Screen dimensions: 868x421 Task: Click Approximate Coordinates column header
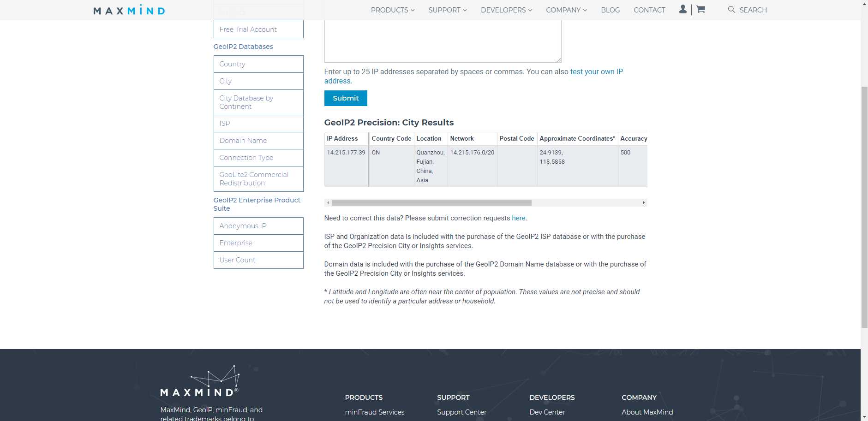577,139
